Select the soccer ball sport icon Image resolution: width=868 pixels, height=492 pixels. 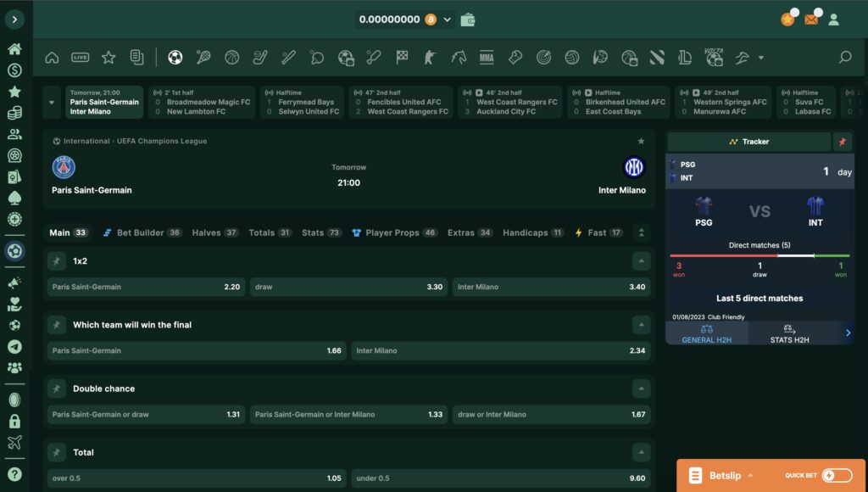(x=175, y=57)
